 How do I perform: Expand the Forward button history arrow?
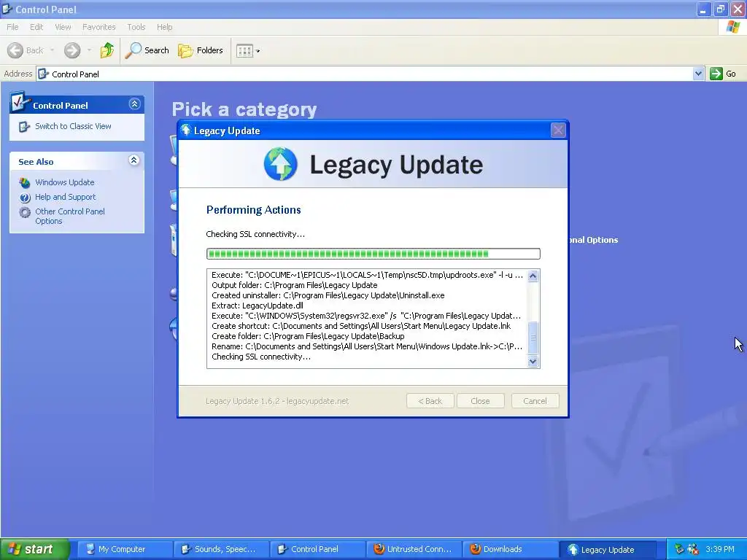(89, 50)
